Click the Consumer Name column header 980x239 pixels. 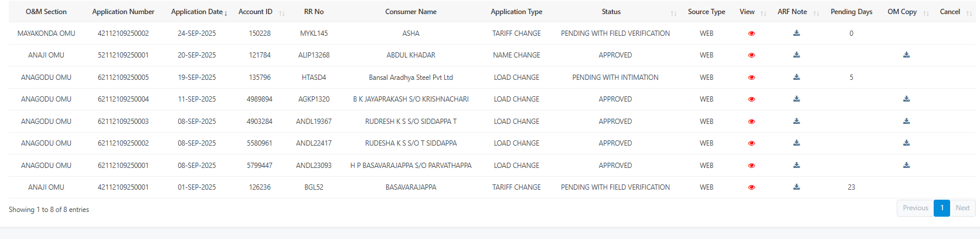tap(410, 12)
